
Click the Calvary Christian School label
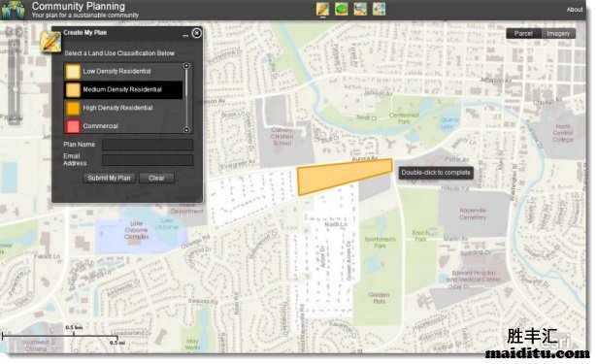click(282, 137)
